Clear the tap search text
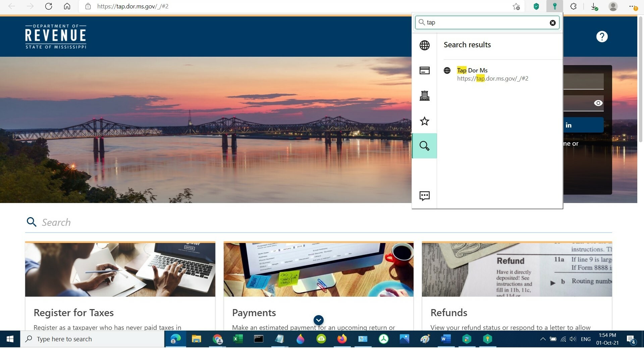Screen dimensions: 644x348 click(553, 23)
